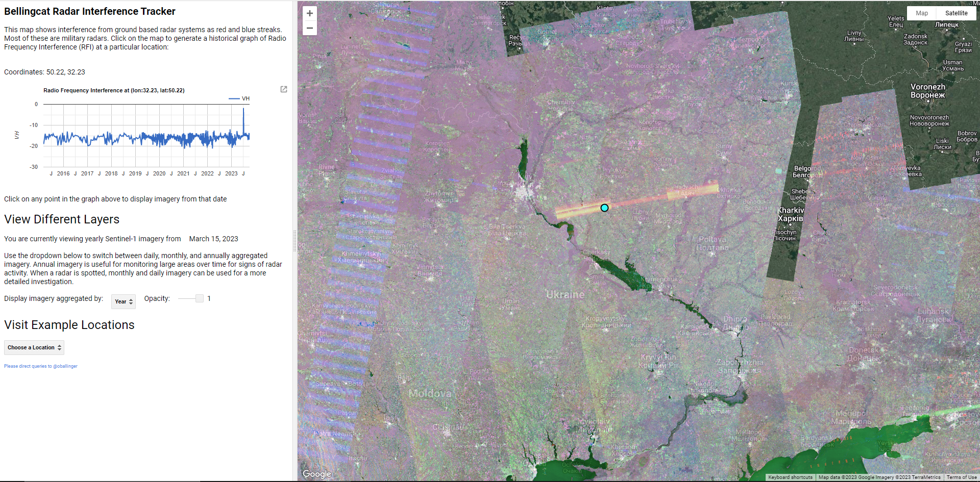Click the Kramatorsk city label
The width and height of the screenshot is (980, 482).
click(x=854, y=305)
